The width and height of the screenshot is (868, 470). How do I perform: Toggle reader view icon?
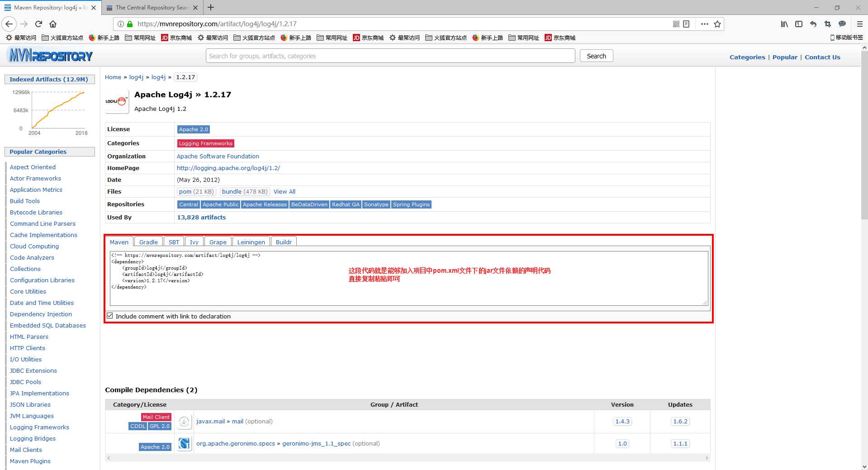pyautogui.click(x=686, y=24)
